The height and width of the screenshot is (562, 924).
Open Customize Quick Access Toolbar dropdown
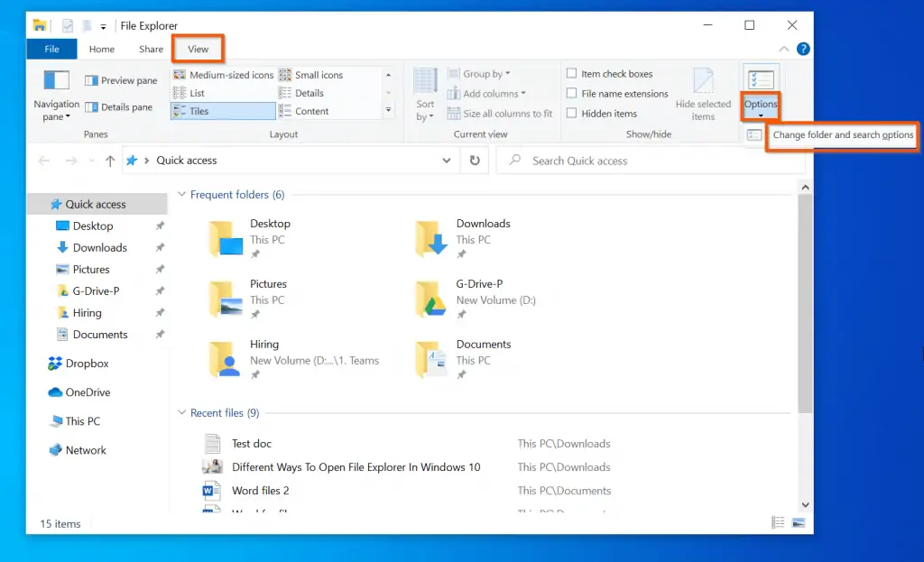click(103, 26)
